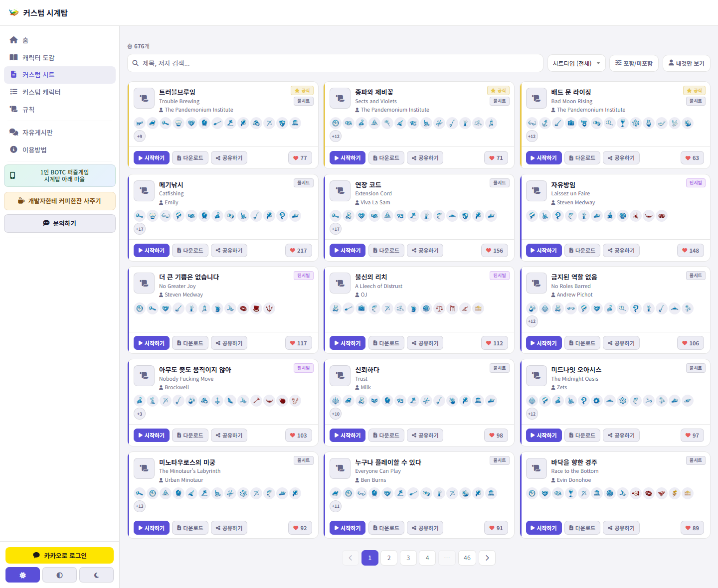Select the light theme sun button
The height and width of the screenshot is (588, 718).
pyautogui.click(x=22, y=575)
